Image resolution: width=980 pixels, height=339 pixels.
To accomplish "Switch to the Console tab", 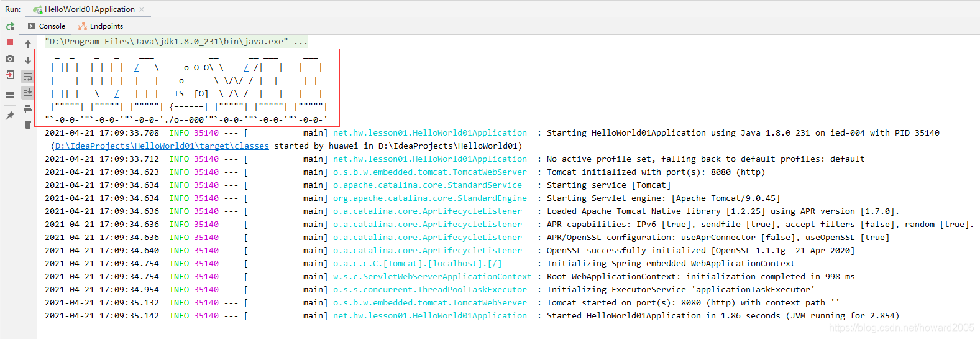I will [47, 26].
